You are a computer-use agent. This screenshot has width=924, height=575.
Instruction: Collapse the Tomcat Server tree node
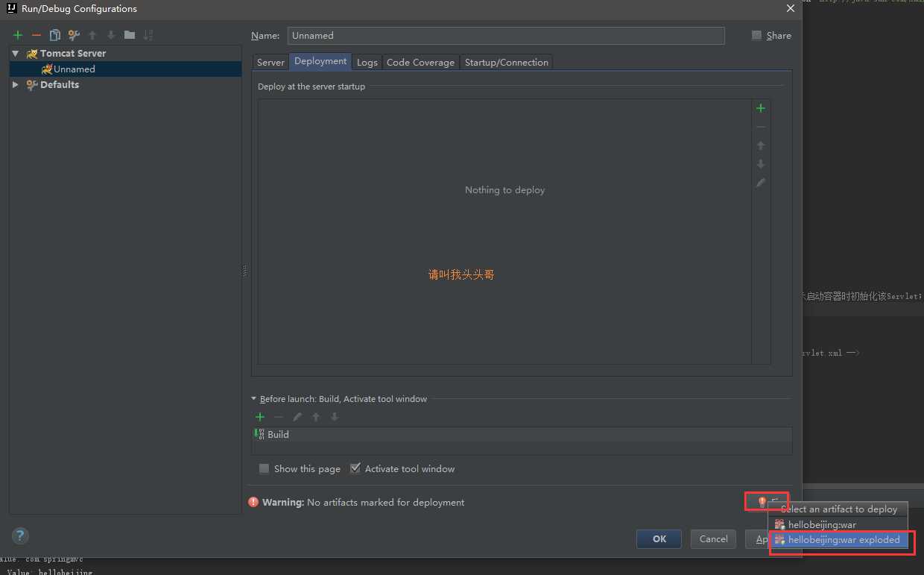pyautogui.click(x=15, y=54)
